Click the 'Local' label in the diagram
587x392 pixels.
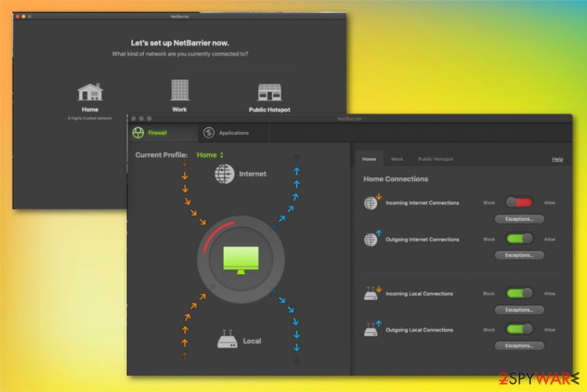pyautogui.click(x=252, y=341)
